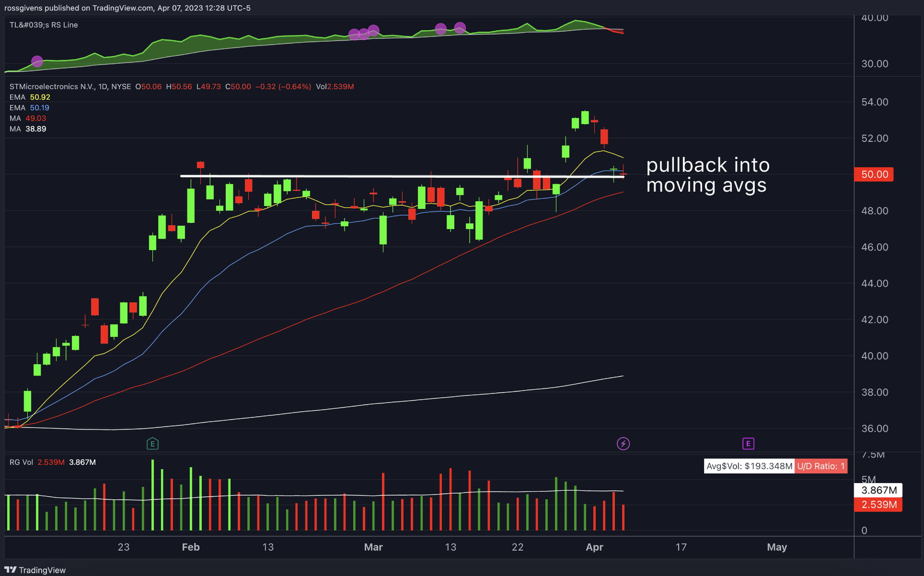924x576 pixels.
Task: Click the purple upcoming earnings E icon
Action: (748, 444)
